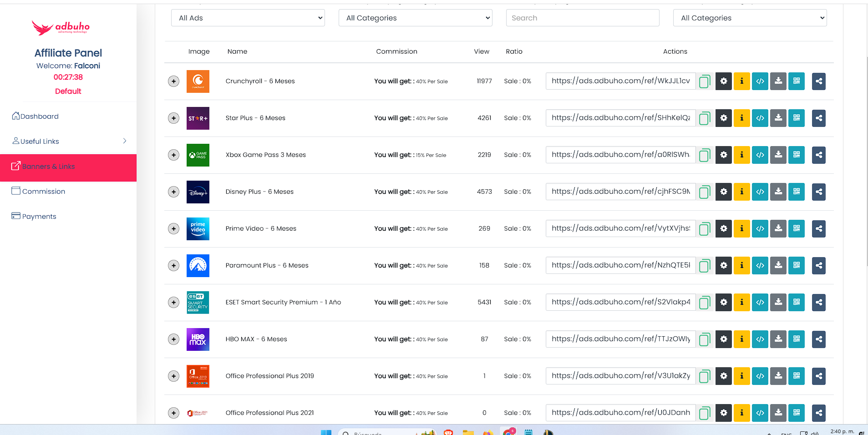
Task: Expand the Paramount Plus row details
Action: [x=173, y=266]
